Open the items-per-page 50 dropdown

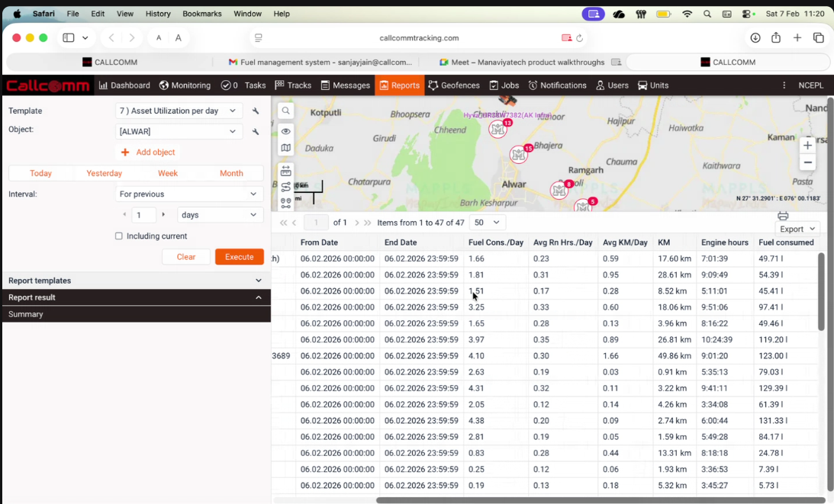488,222
